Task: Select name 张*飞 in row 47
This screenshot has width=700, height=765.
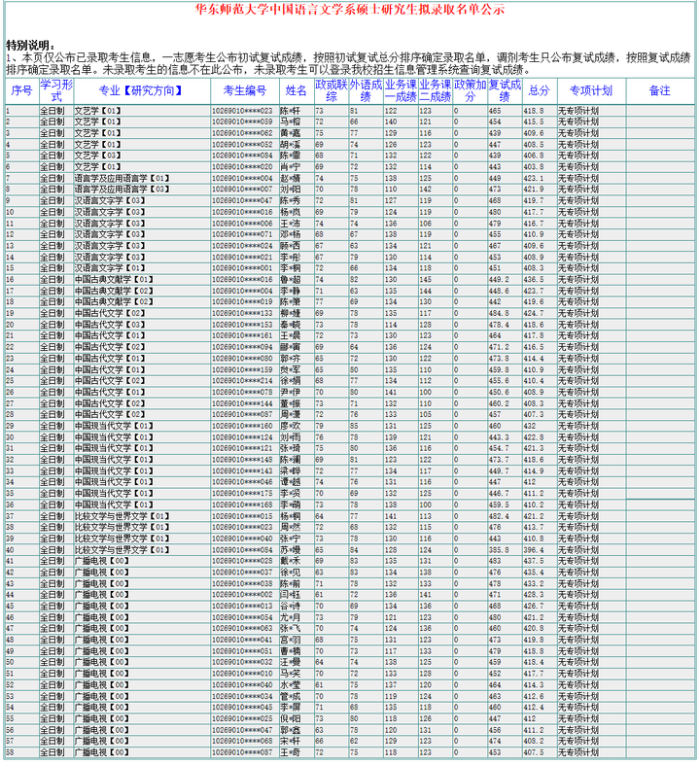Action: [291, 628]
